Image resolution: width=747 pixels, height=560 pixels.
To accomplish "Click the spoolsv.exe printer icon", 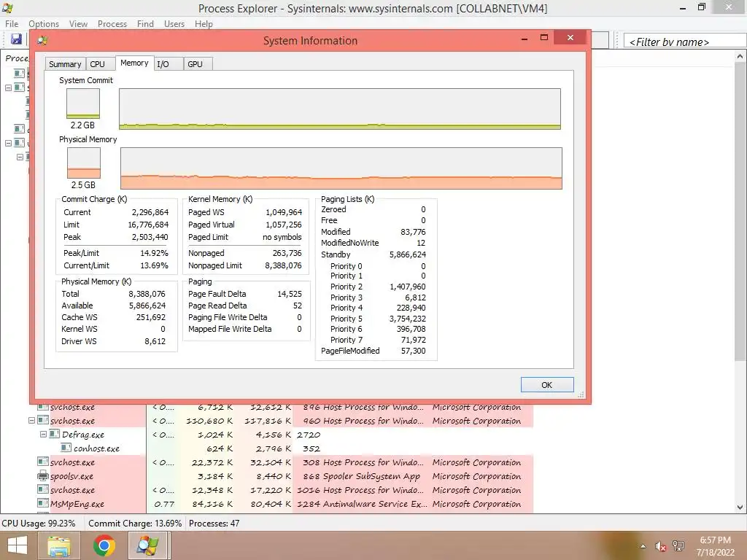I will pos(43,475).
